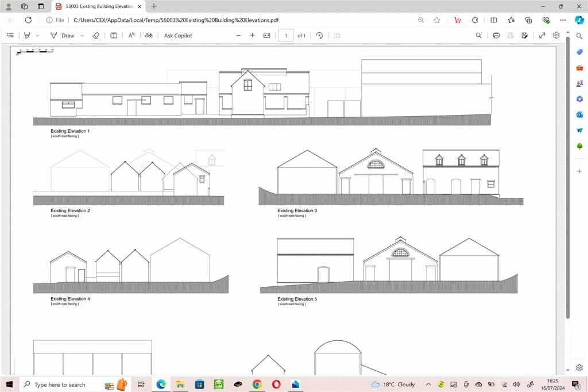The height and width of the screenshot is (392, 588).
Task: Click the Rotate page icon
Action: click(320, 36)
